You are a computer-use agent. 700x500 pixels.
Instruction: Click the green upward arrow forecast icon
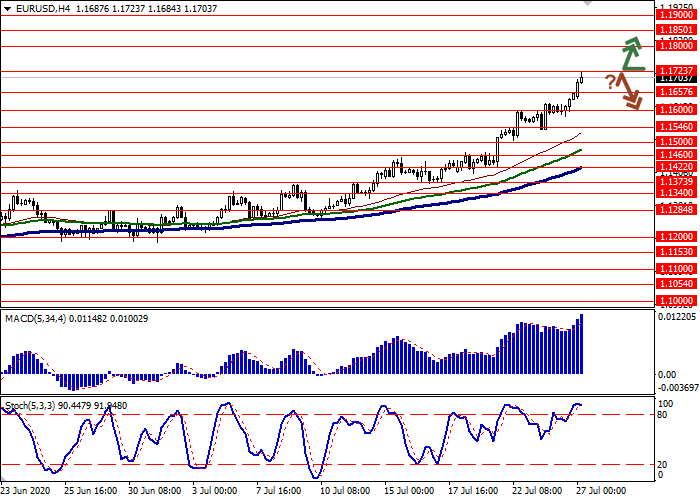point(632,56)
